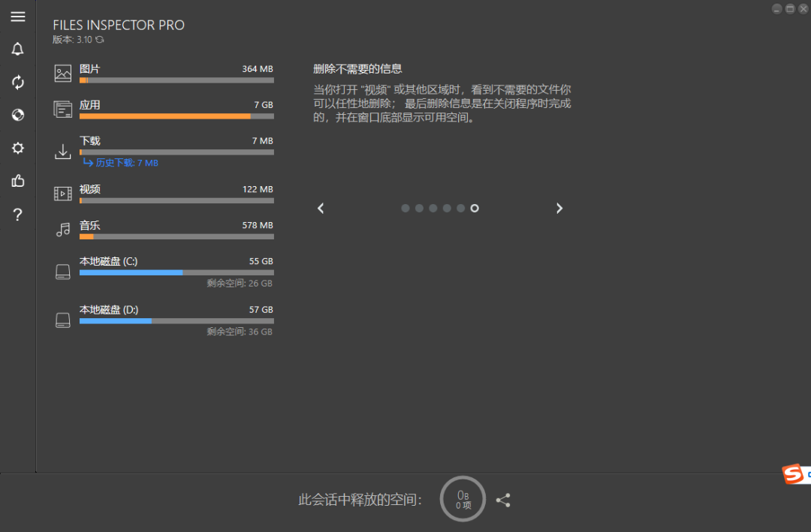Click the refresh scan icon in sidebar
This screenshot has width=811, height=532.
pos(17,83)
